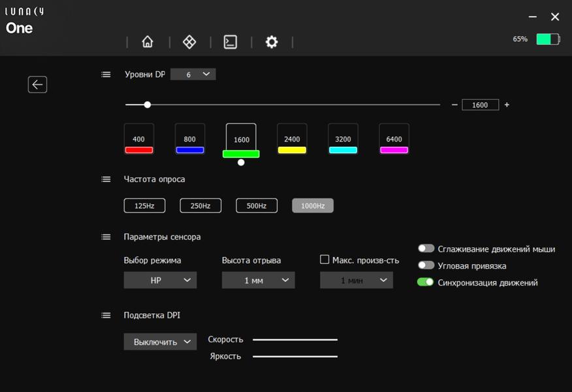Click the menu icon beside Параметры сенсора
572x392 pixels.
point(106,237)
